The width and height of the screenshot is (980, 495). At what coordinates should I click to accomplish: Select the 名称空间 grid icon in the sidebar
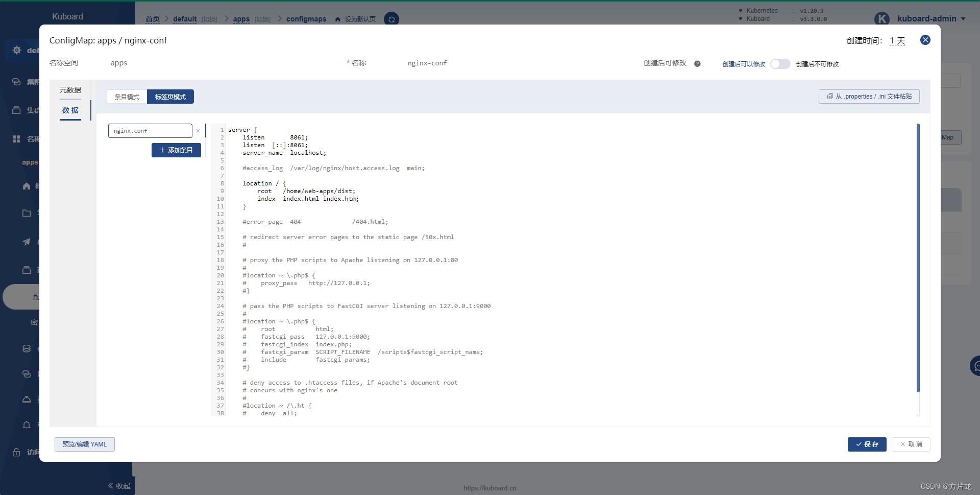click(16, 138)
